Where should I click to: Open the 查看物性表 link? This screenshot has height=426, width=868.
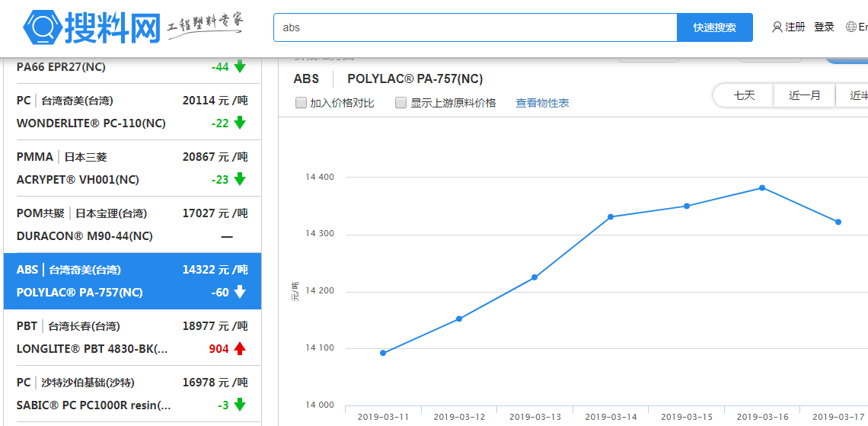(x=542, y=103)
